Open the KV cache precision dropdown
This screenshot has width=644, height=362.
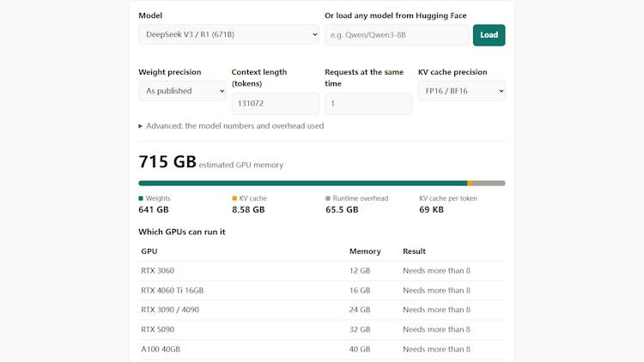(x=462, y=91)
